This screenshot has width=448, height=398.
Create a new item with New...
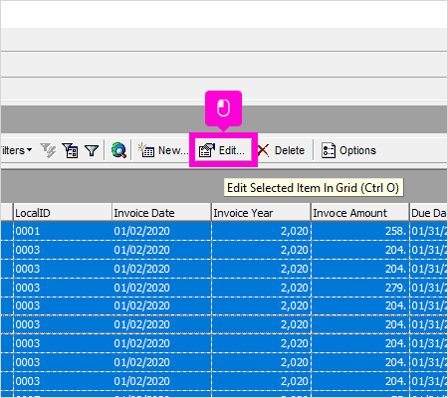click(x=163, y=150)
